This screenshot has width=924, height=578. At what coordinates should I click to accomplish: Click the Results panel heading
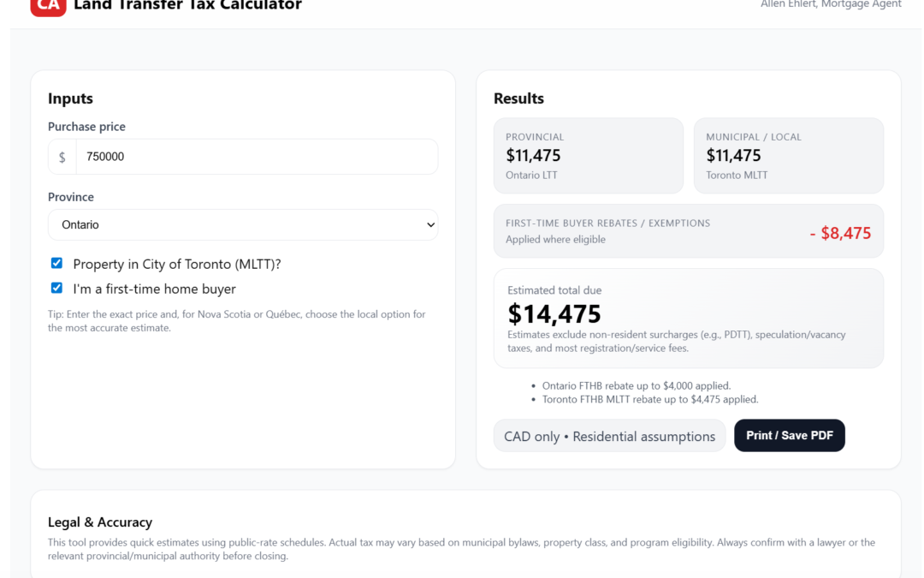(x=518, y=98)
